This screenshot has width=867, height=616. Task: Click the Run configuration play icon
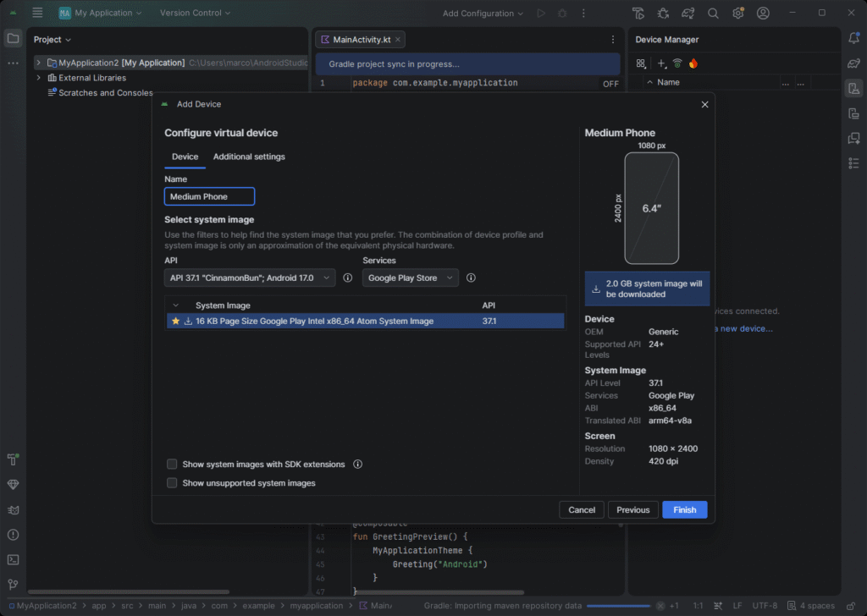541,14
